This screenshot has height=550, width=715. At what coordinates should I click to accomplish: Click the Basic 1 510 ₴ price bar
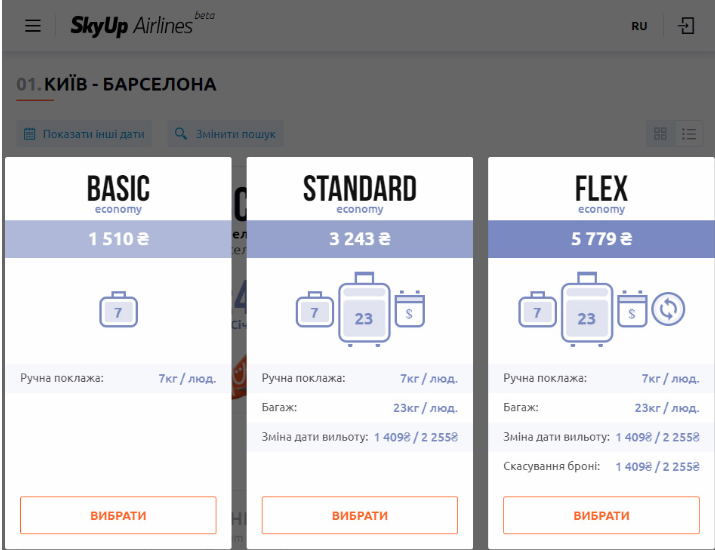point(118,239)
